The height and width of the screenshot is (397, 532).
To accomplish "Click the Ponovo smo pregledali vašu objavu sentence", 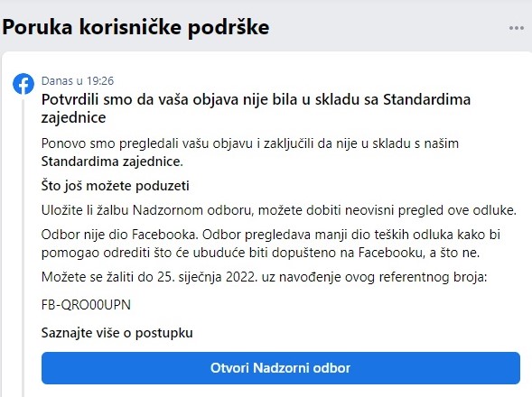I will pos(250,152).
